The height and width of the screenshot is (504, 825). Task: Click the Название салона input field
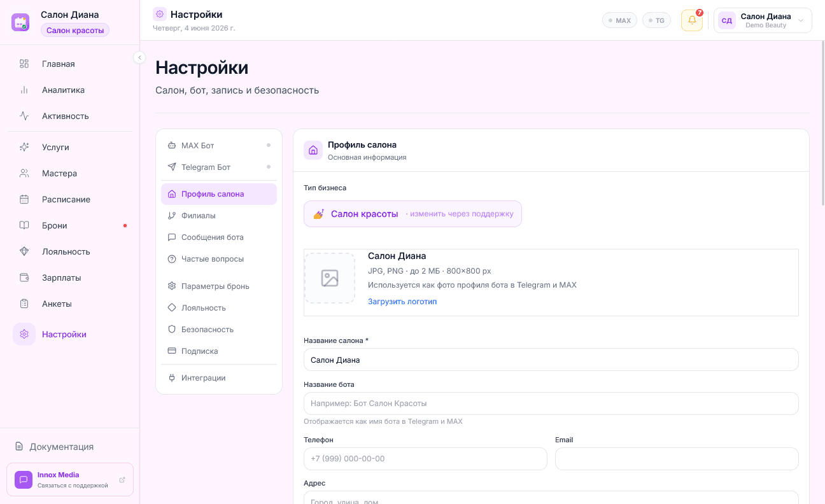pyautogui.click(x=551, y=360)
